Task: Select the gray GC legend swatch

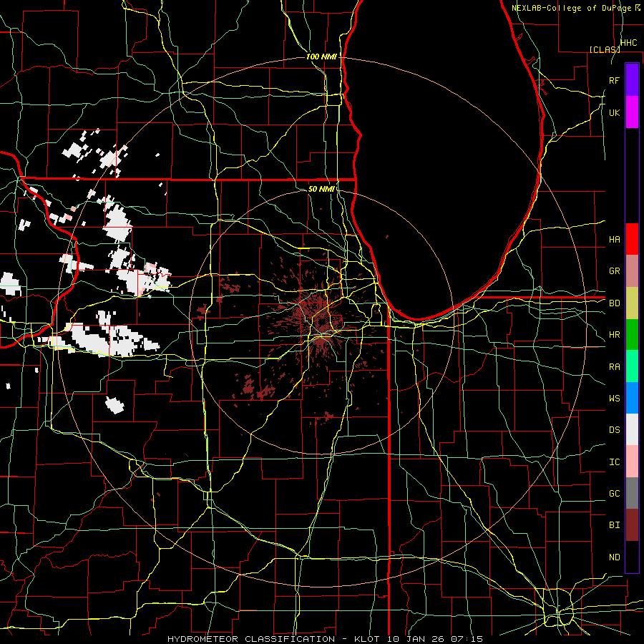Action: (x=632, y=493)
